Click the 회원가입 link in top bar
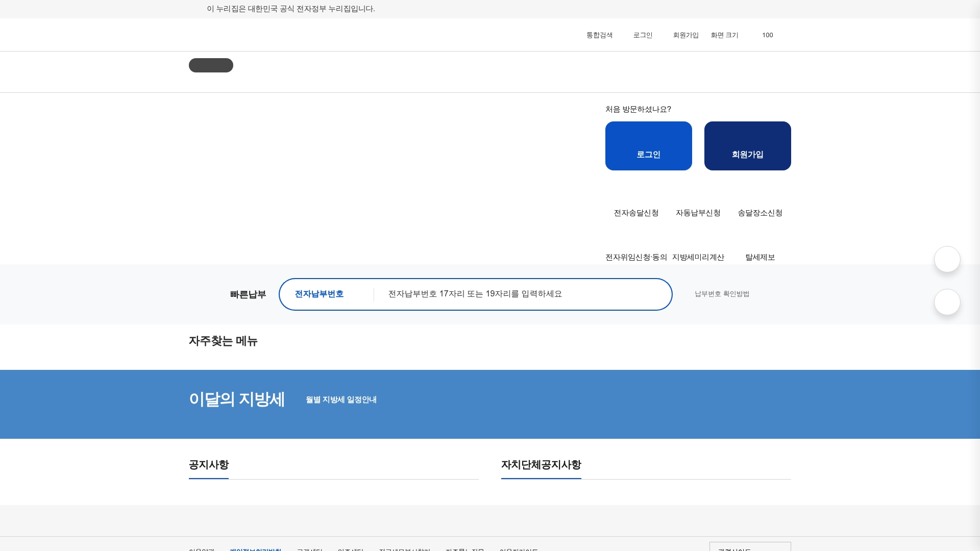980x551 pixels. [685, 35]
